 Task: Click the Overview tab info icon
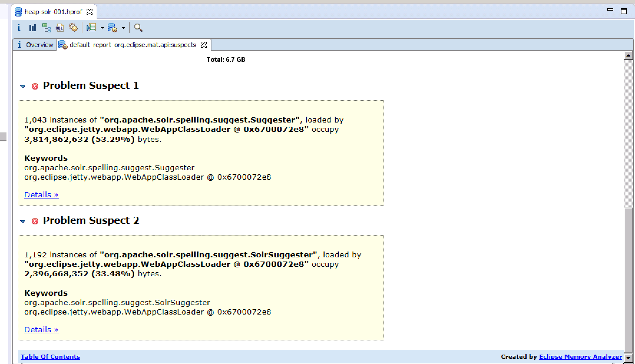click(19, 45)
